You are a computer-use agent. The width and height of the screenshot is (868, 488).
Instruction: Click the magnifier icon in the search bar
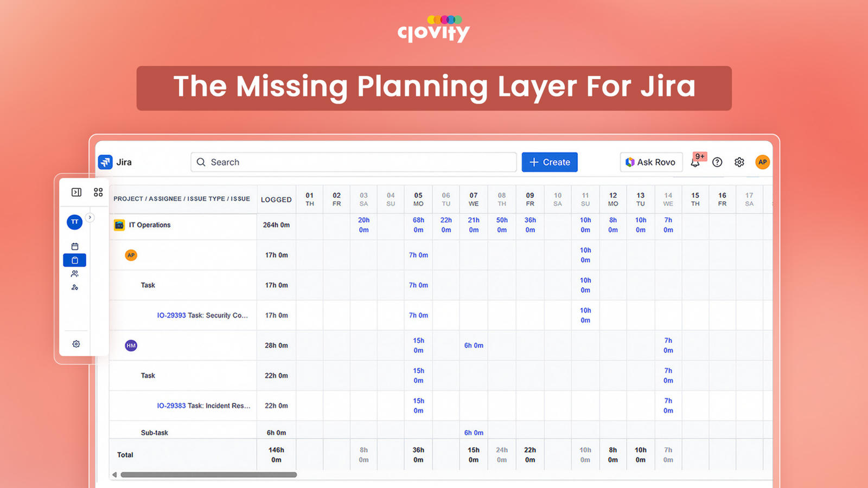coord(201,162)
